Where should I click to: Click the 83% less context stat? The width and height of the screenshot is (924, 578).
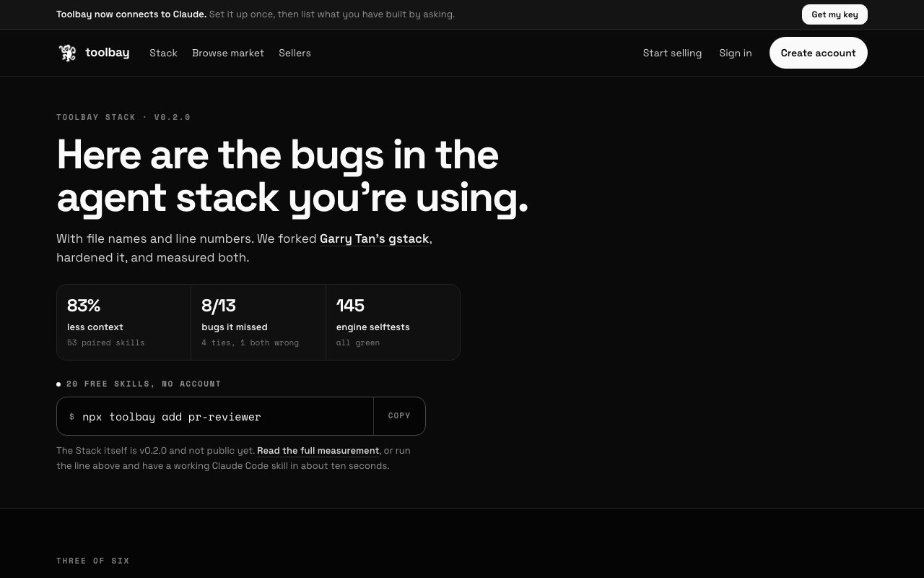tap(123, 322)
